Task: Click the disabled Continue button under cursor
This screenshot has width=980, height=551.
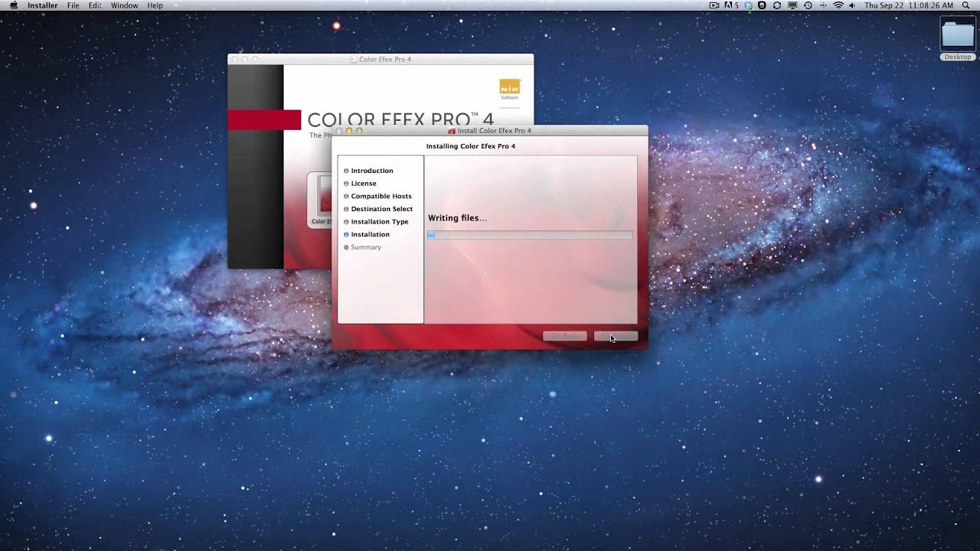Action: point(616,336)
